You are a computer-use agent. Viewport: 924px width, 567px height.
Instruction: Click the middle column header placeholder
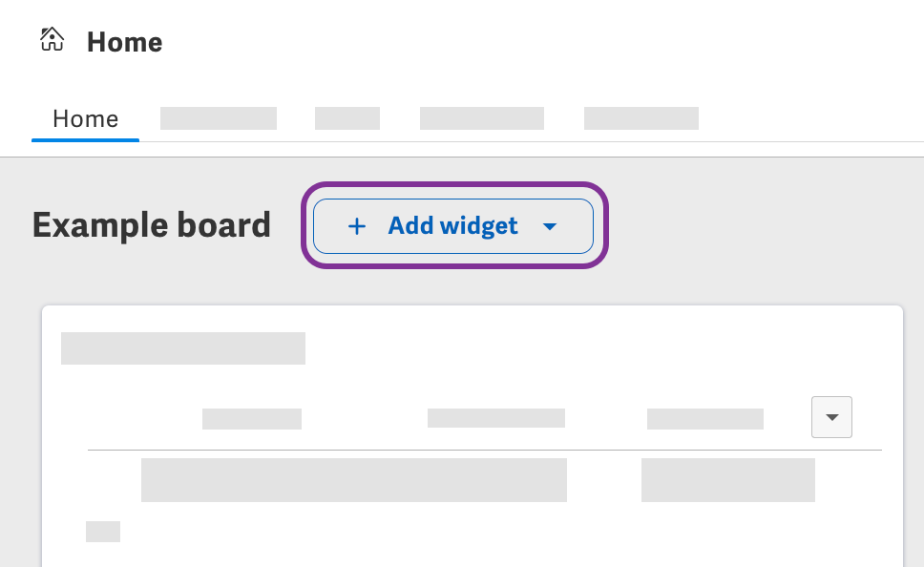coord(496,418)
